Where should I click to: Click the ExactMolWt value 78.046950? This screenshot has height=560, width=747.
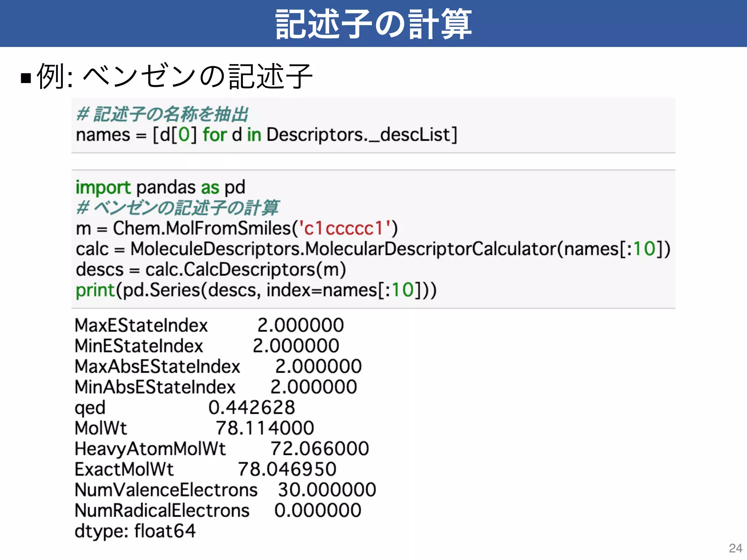(287, 469)
